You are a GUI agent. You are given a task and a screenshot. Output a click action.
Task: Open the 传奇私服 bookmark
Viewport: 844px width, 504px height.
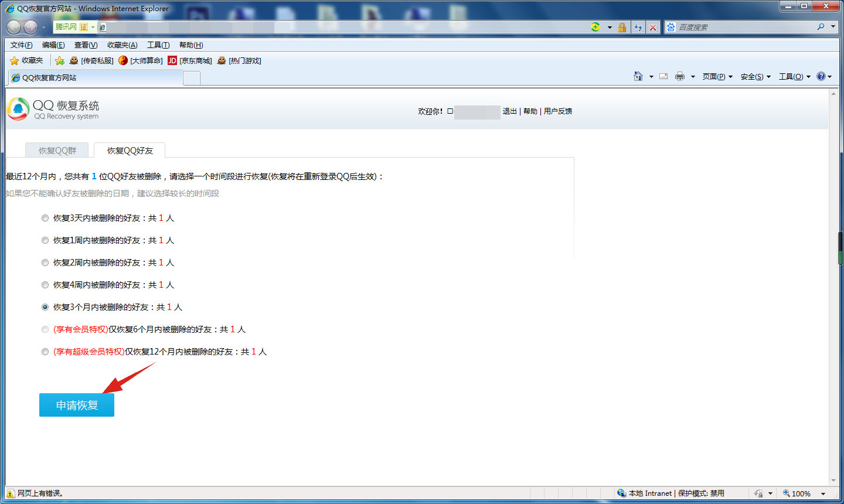tap(91, 60)
